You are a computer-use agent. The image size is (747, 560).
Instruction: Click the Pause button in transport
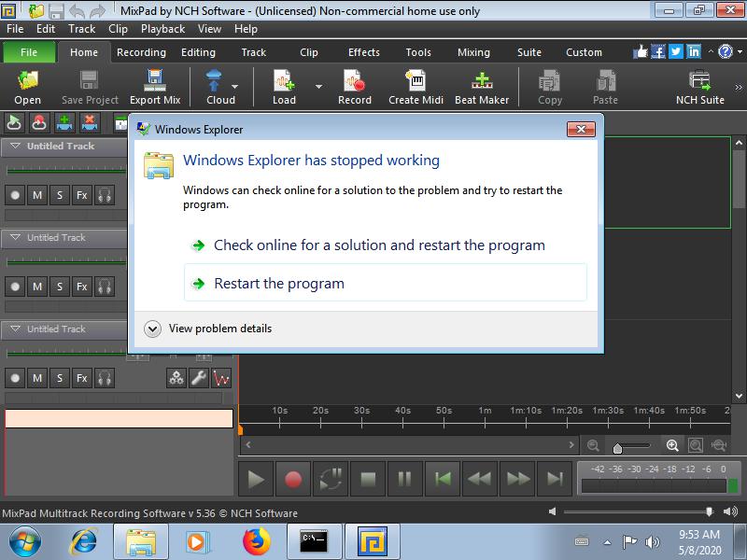[x=405, y=479]
